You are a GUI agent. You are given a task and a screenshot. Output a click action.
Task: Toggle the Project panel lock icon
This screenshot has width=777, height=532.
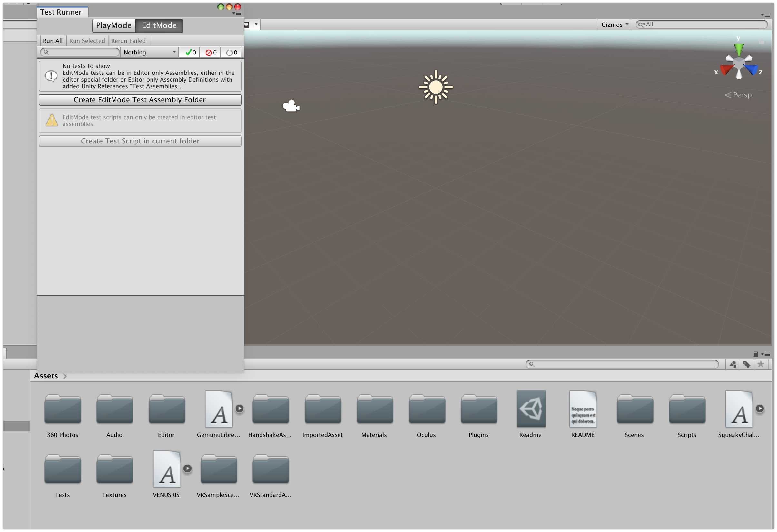click(756, 354)
